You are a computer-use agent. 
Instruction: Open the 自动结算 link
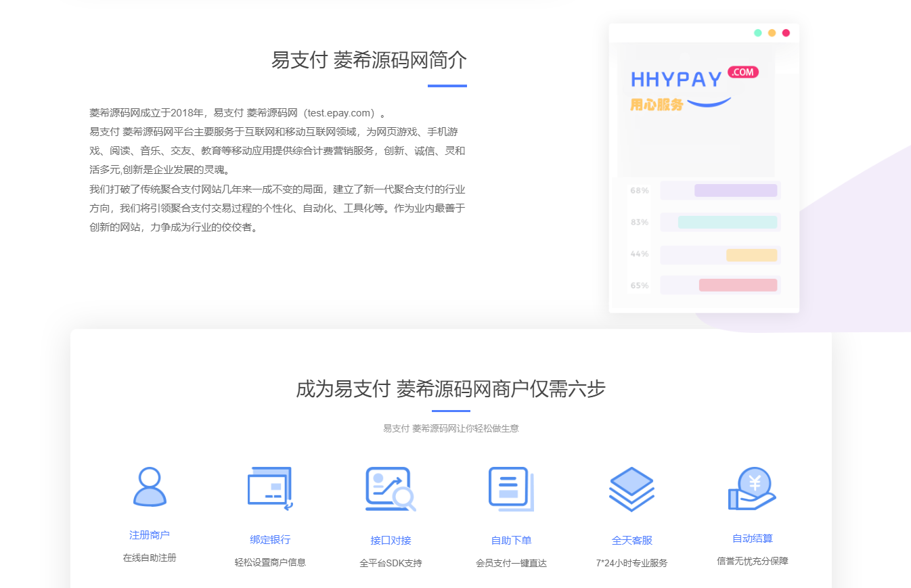coord(753,538)
